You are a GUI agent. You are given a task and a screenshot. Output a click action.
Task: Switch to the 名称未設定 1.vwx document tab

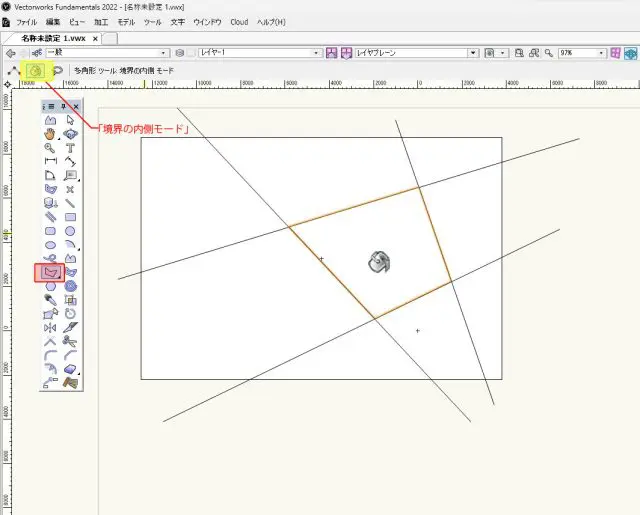point(54,38)
